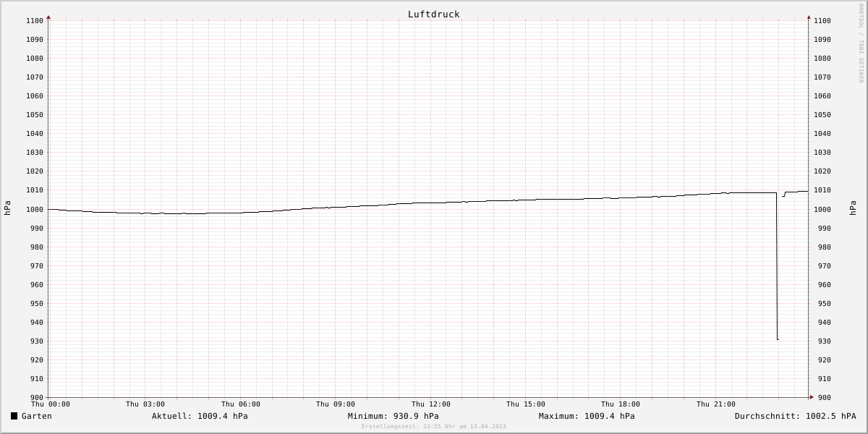Click the 1050 label on left y-axis
The height and width of the screenshot is (434, 868).
tap(34, 115)
